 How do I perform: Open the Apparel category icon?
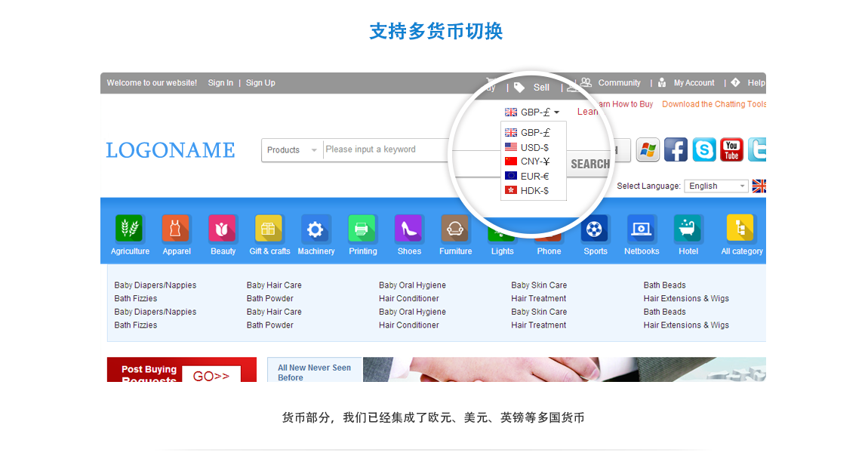coord(176,228)
